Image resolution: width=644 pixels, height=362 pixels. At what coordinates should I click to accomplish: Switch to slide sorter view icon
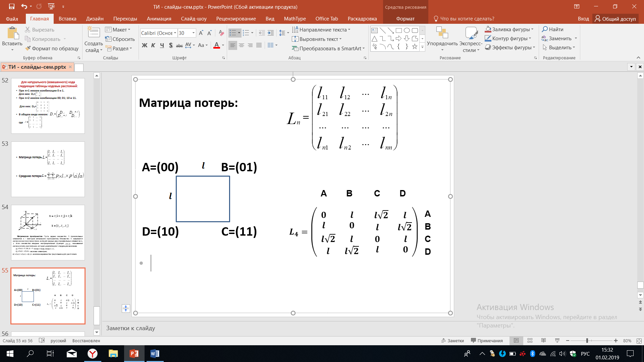pyautogui.click(x=530, y=341)
